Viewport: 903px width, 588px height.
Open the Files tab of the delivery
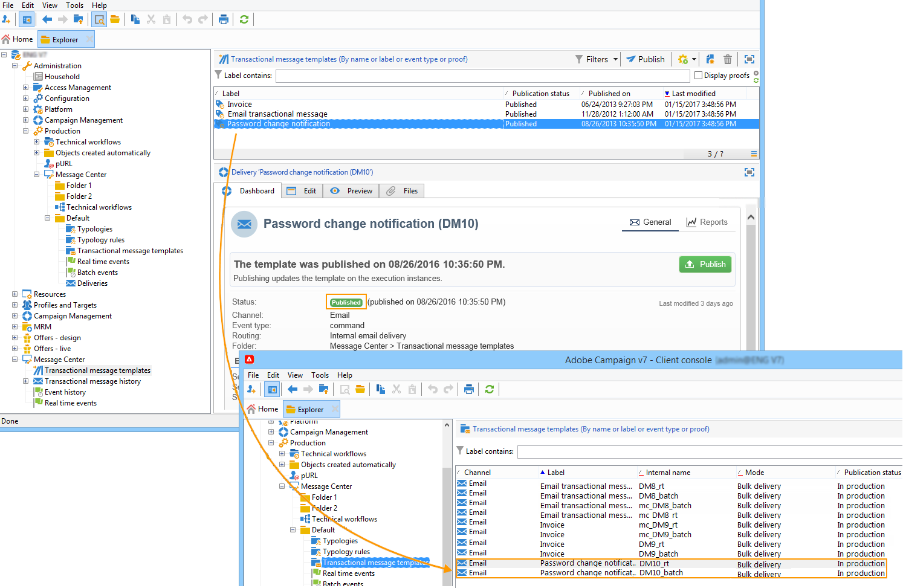(x=402, y=191)
